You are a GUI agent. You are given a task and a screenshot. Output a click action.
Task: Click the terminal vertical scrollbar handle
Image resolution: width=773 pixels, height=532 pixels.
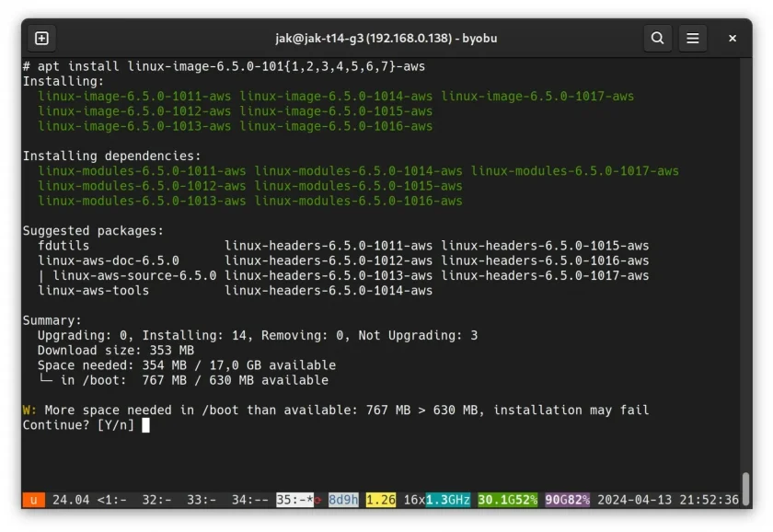point(746,488)
